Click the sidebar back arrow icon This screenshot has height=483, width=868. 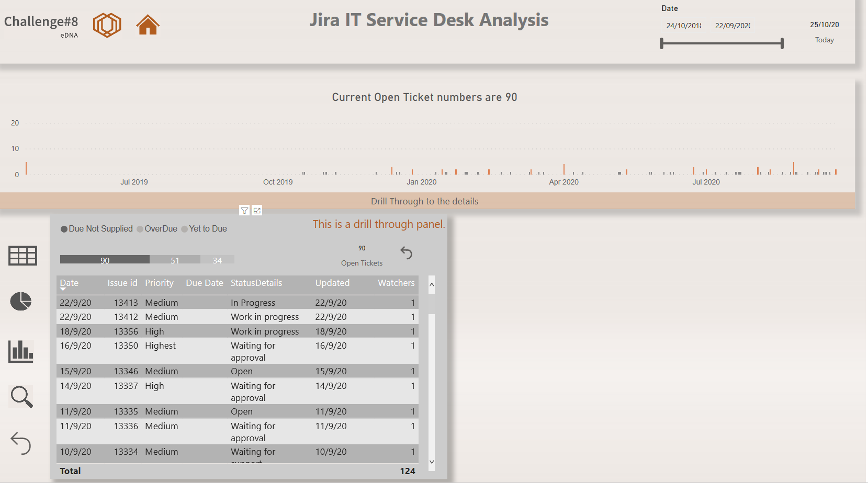tap(21, 443)
